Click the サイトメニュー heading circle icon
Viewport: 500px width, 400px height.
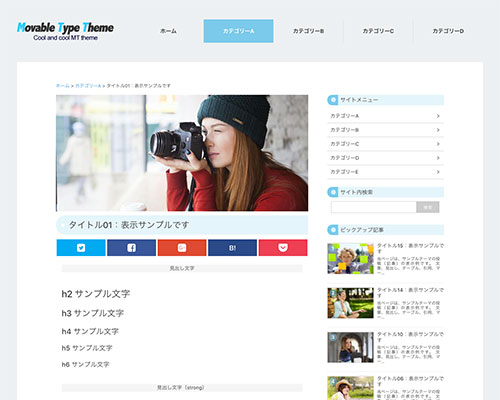pos(333,100)
